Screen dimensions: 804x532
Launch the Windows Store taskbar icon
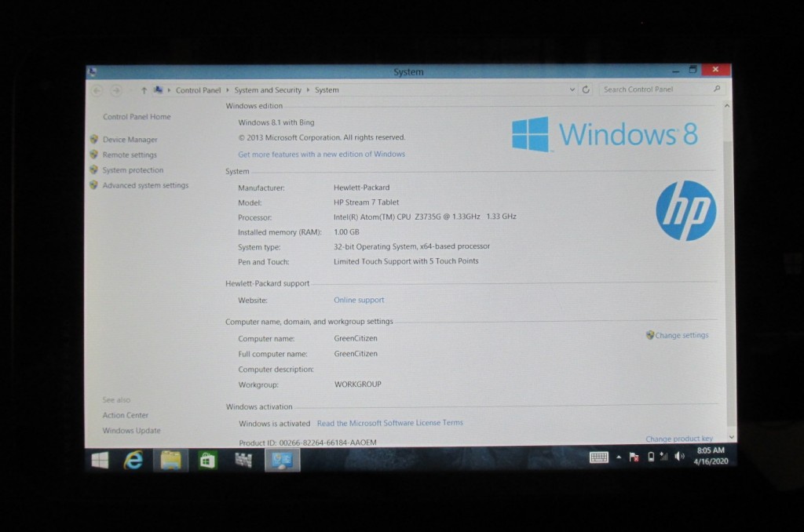point(207,461)
